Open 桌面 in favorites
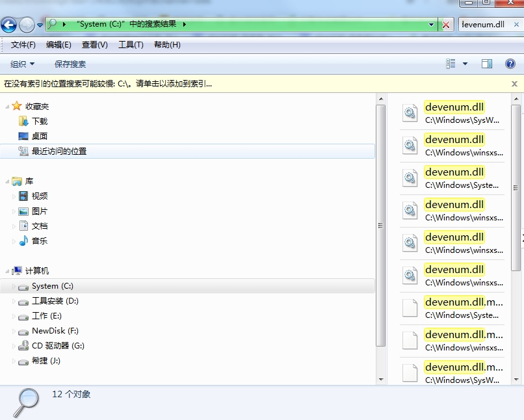The image size is (524, 420). coord(40,137)
